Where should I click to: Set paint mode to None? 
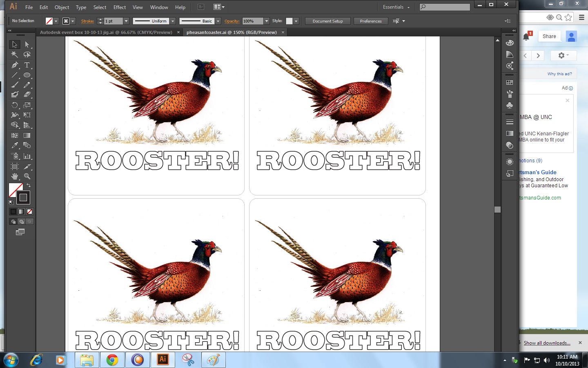tap(29, 211)
